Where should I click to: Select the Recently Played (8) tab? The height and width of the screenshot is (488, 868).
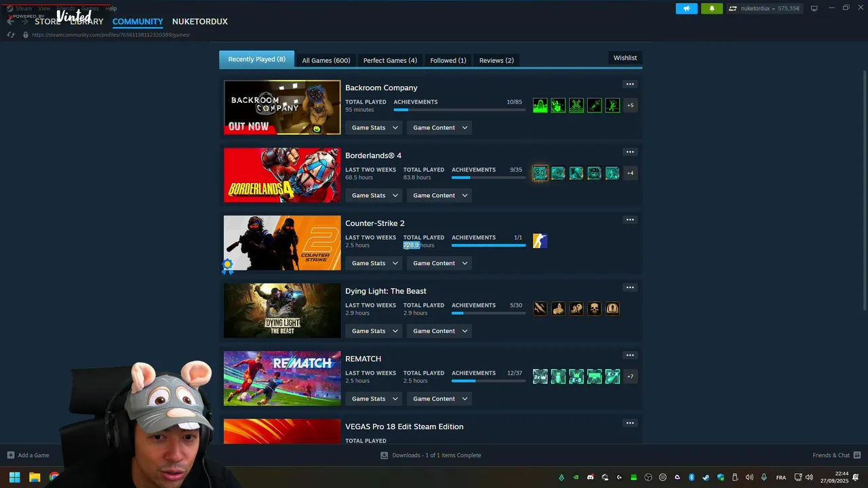tap(256, 59)
